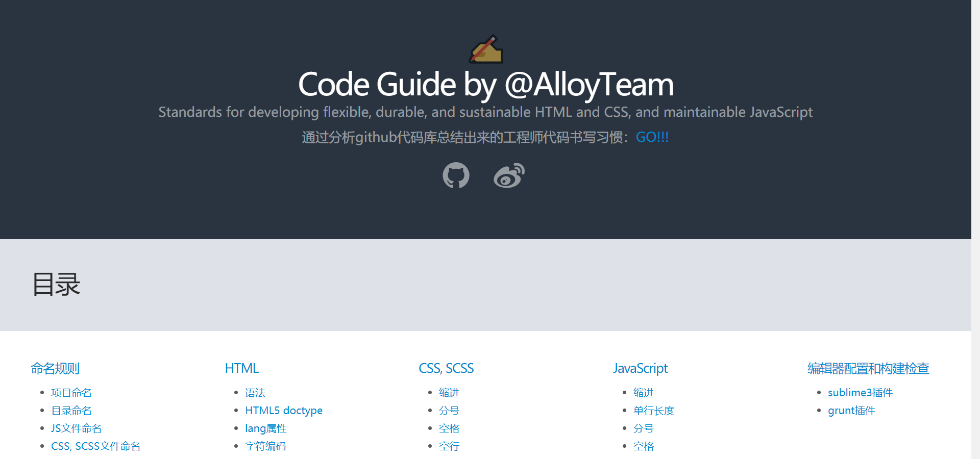The image size is (980, 459).
Task: Open sublime3插件 link
Action: tap(860, 393)
